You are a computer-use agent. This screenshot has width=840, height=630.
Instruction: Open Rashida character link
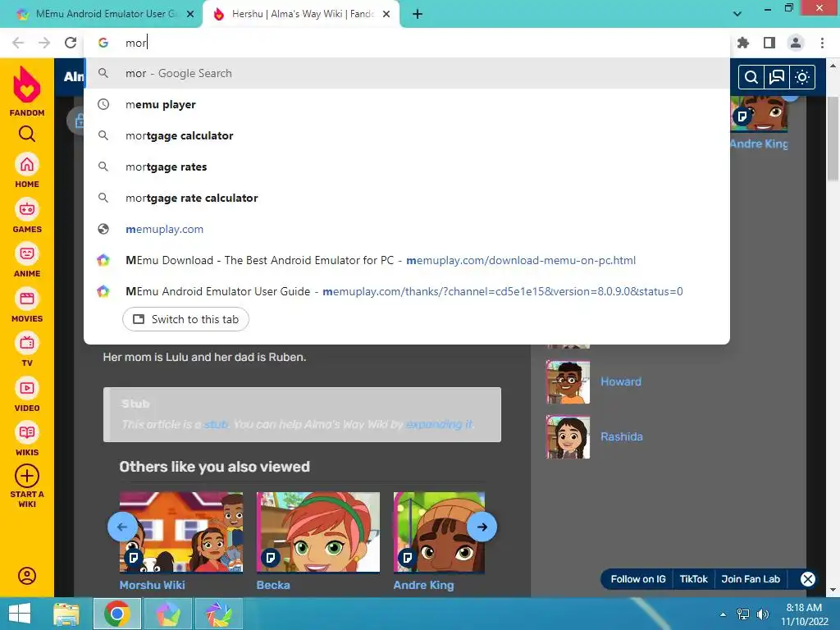(x=622, y=436)
